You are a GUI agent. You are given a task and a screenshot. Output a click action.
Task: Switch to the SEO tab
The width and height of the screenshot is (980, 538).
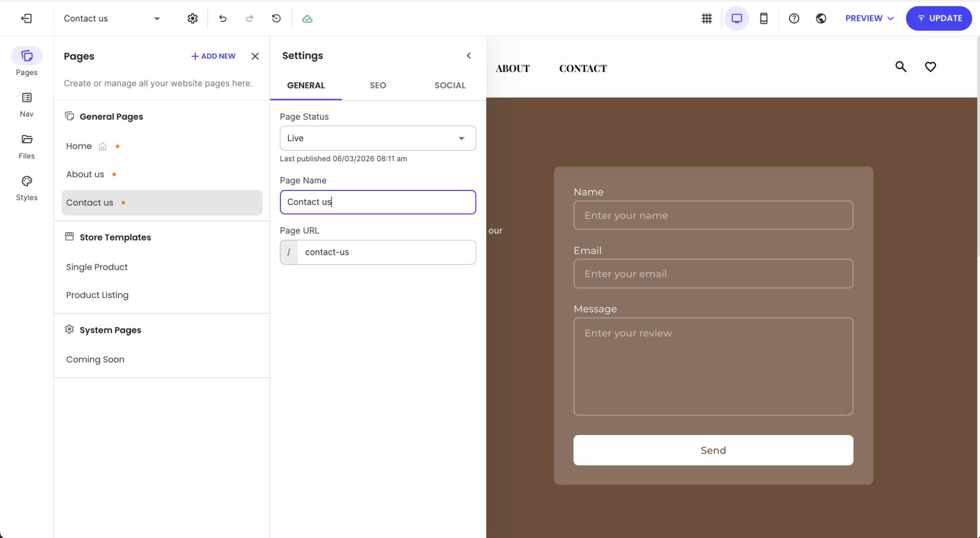pos(378,85)
